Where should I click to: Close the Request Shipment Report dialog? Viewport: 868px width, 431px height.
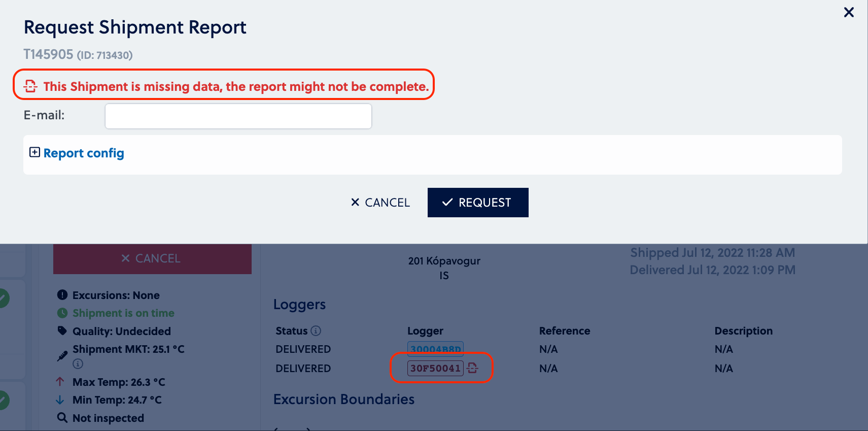849,12
